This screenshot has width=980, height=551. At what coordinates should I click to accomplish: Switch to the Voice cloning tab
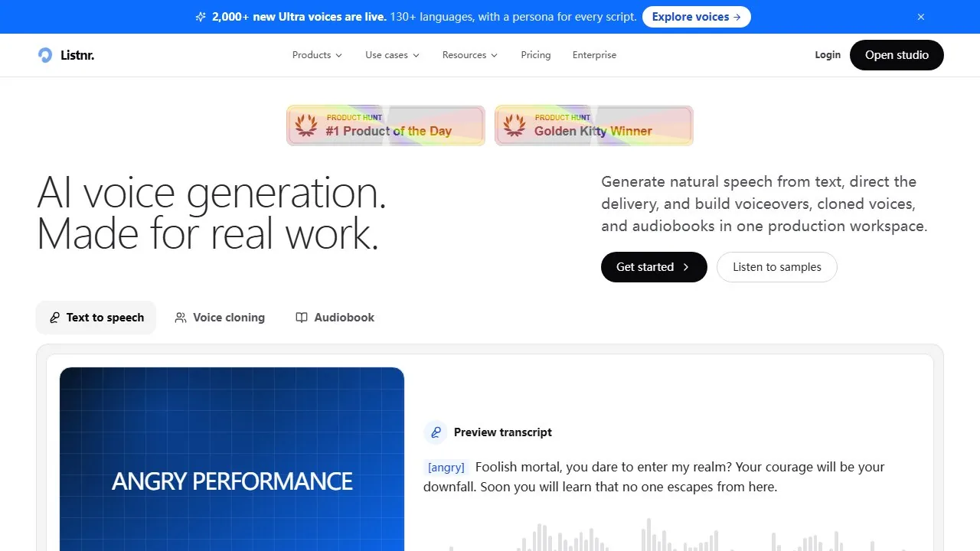pos(220,318)
